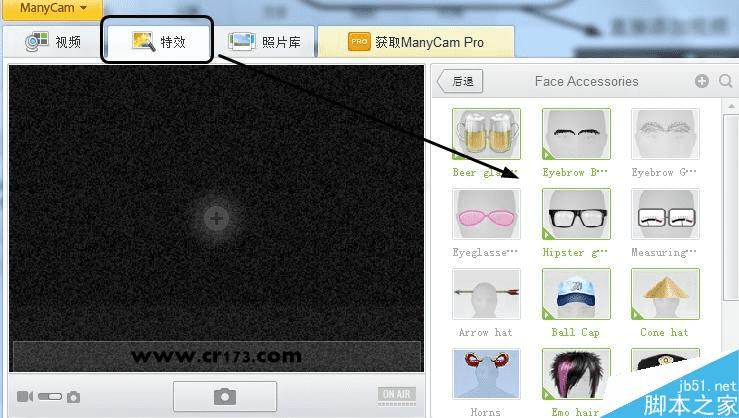739x418 pixels.
Task: Toggle the ON AIR indicator
Action: [396, 395]
